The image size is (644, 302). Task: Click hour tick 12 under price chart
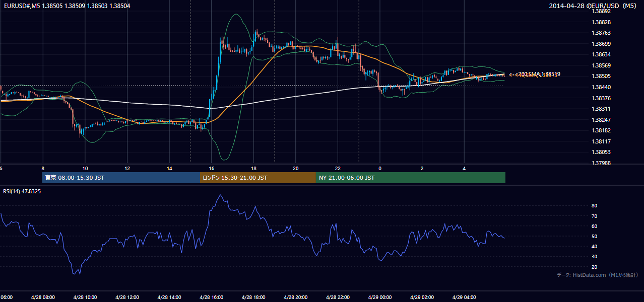127,169
